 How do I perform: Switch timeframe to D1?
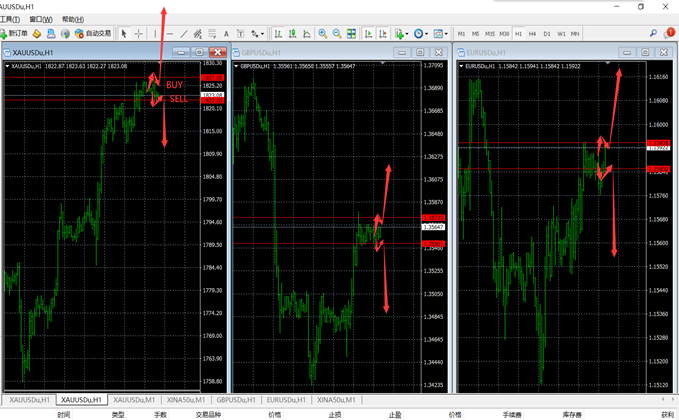[546, 33]
